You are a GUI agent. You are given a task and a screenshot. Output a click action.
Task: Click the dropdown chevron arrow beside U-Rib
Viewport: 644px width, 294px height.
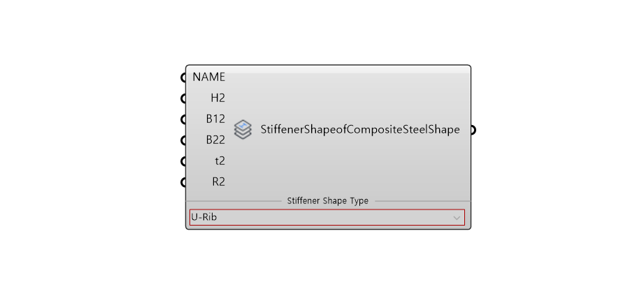point(457,218)
